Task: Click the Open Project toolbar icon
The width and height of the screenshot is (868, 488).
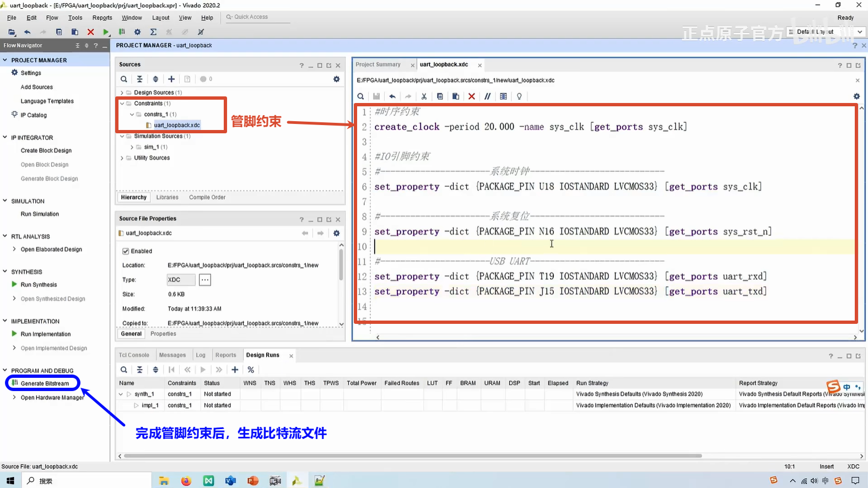Action: pos(12,32)
